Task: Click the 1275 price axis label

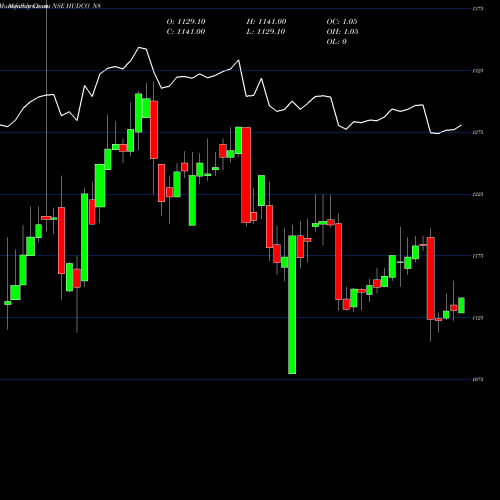Action: tap(478, 132)
